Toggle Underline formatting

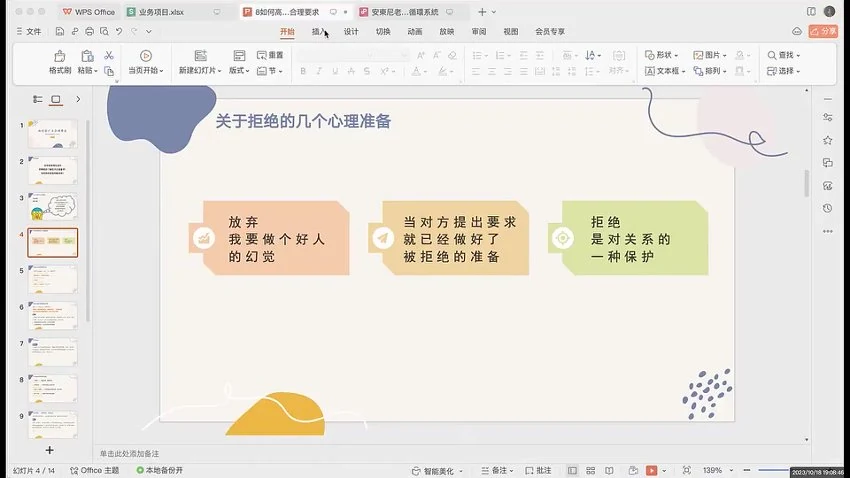[x=335, y=71]
